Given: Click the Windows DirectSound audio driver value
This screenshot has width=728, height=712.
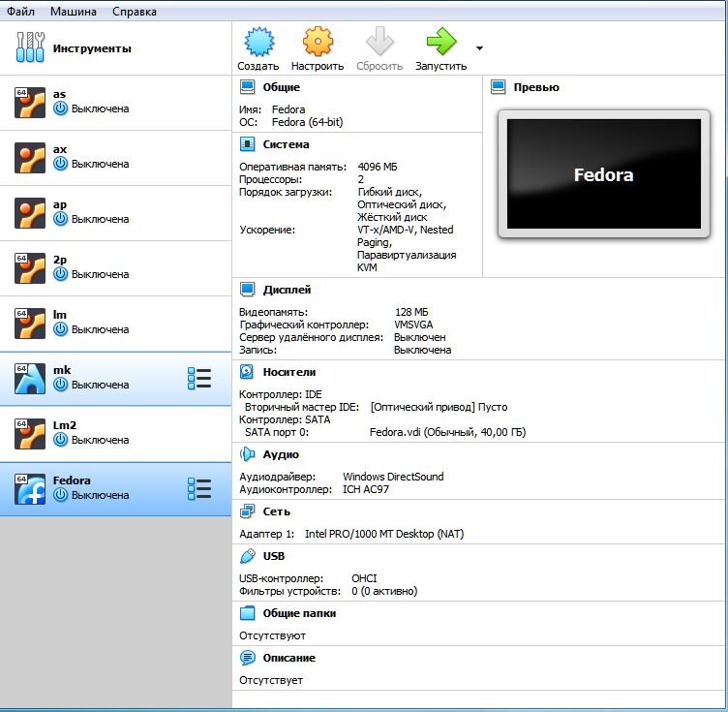Looking at the screenshot, I should [393, 477].
